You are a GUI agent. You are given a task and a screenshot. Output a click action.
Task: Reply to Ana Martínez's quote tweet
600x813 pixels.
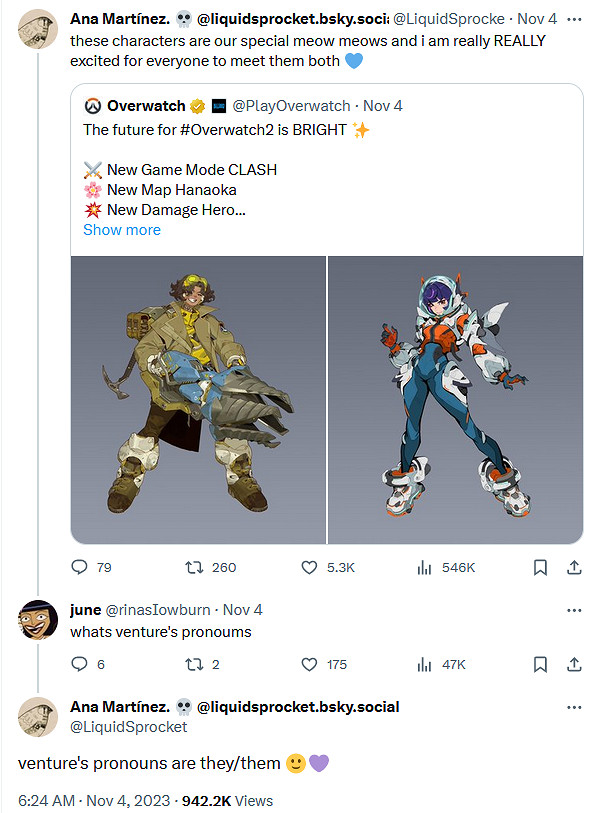pos(81,567)
